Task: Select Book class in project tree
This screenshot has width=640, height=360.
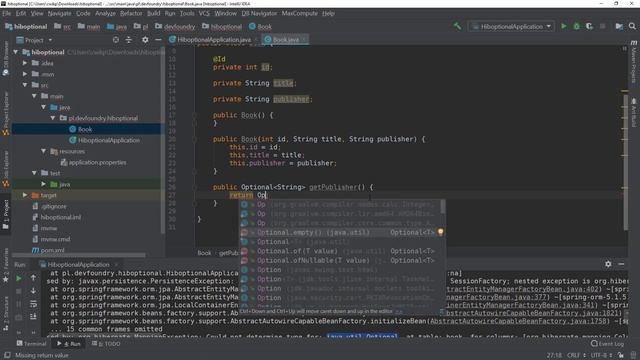Action: [86, 129]
